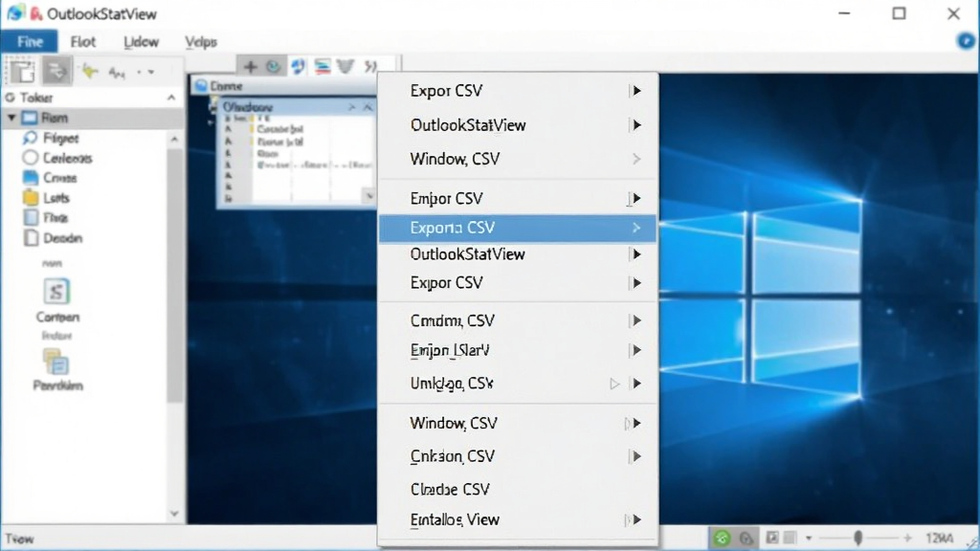Open the toolbar overflow double chevron
The width and height of the screenshot is (980, 551).
coord(371,66)
